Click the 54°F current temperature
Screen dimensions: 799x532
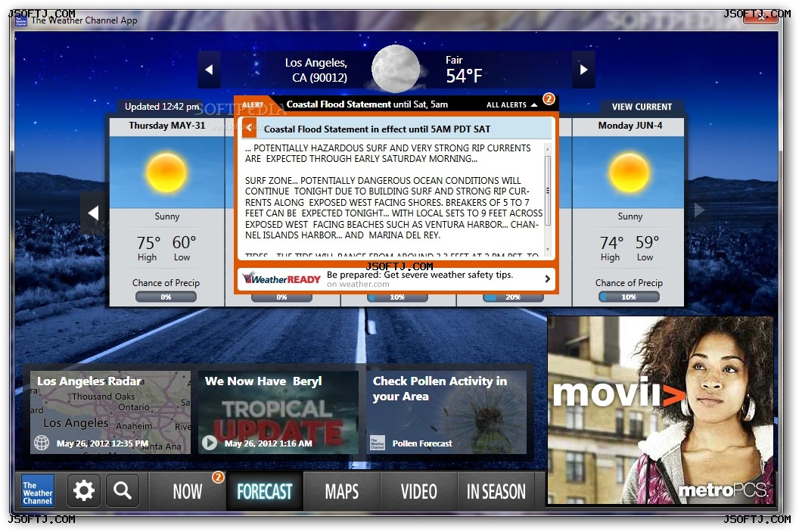464,76
